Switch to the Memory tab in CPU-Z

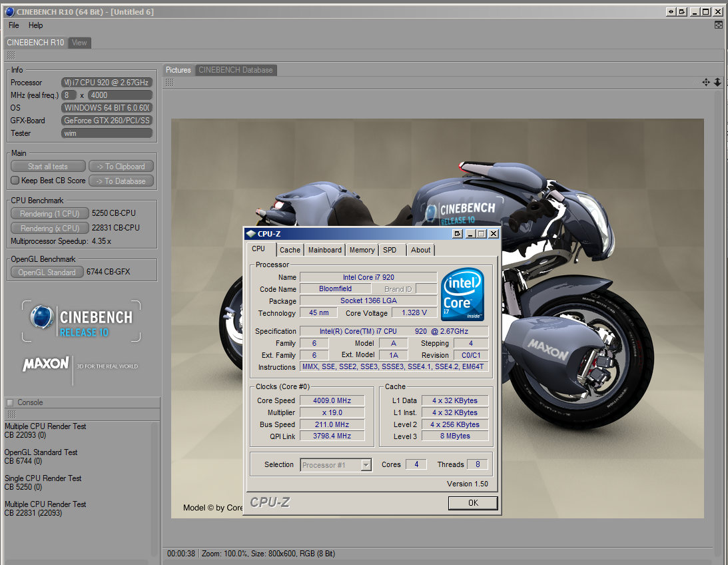362,250
